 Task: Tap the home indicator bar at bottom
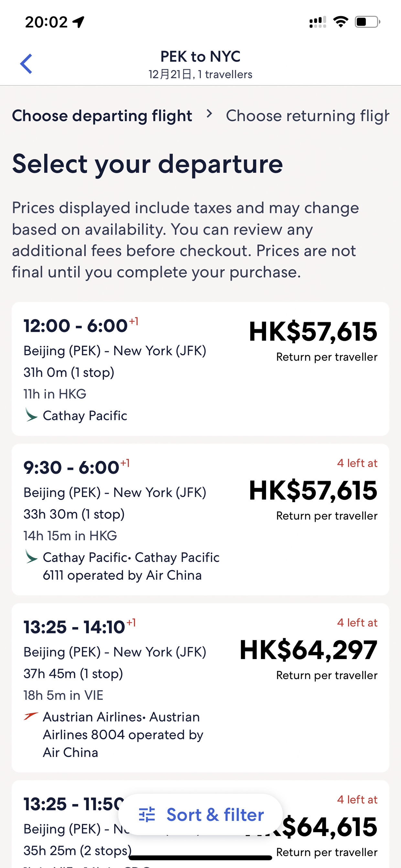[200, 858]
